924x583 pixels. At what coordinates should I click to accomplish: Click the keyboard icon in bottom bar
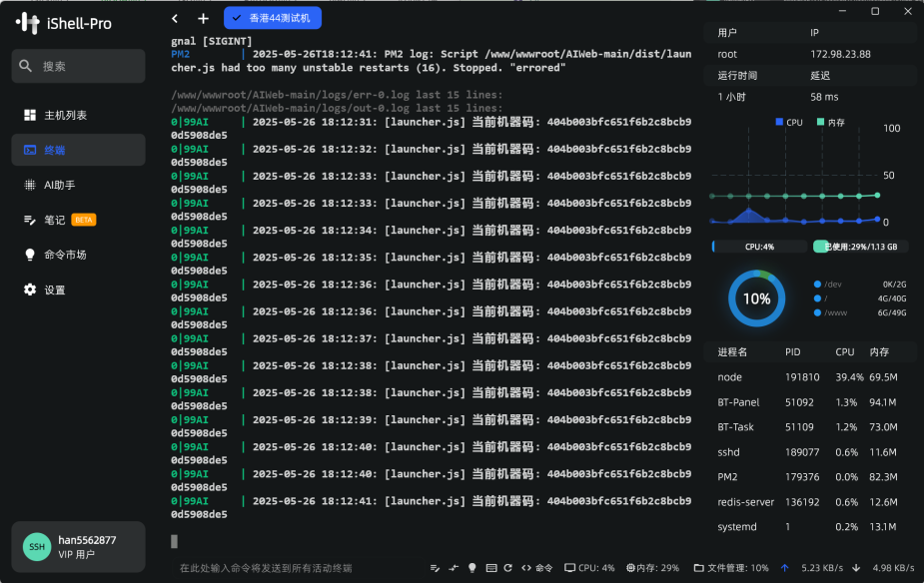[x=490, y=568]
